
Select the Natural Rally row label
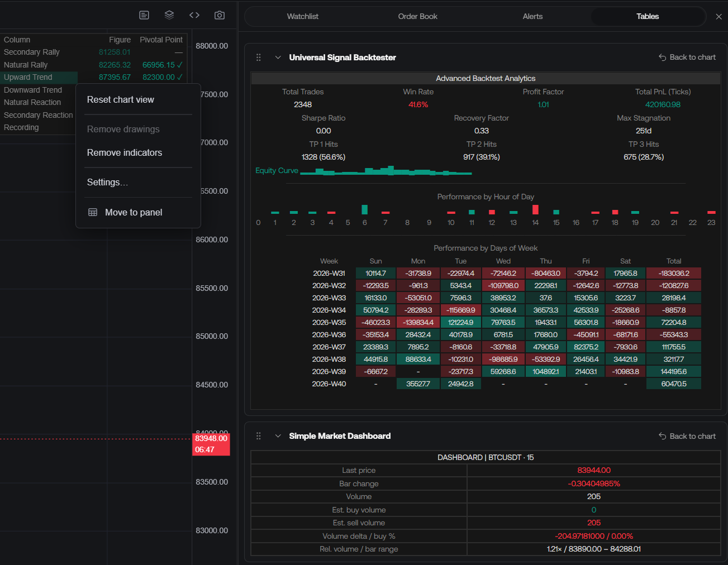[x=26, y=65]
